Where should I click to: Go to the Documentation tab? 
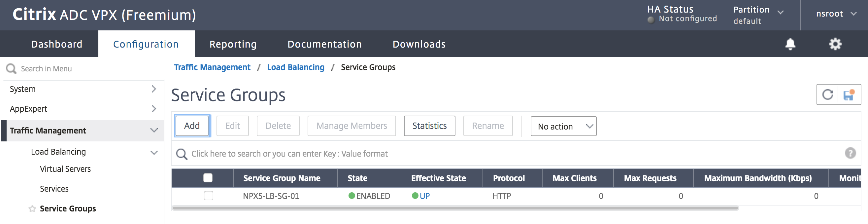tap(324, 44)
